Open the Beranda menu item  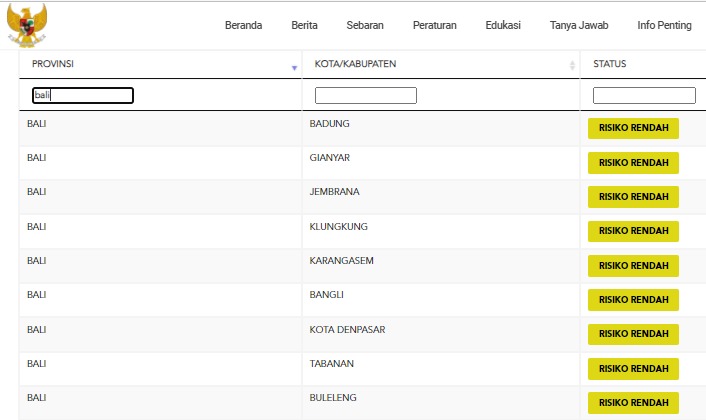pos(243,26)
